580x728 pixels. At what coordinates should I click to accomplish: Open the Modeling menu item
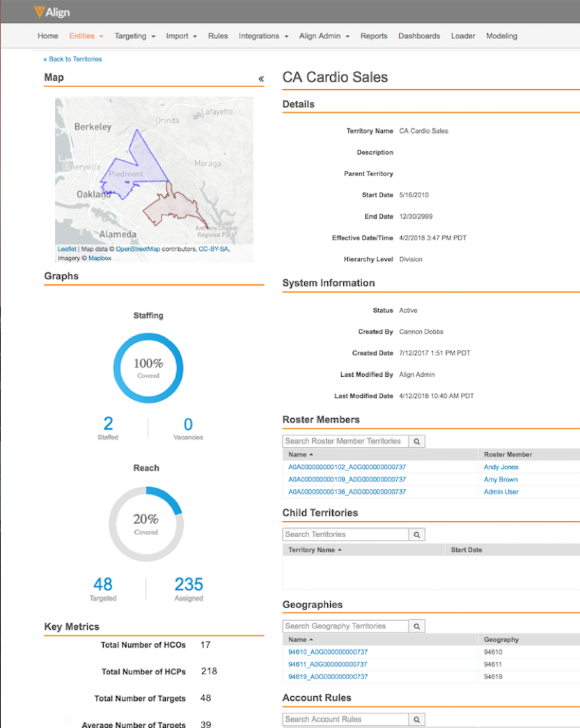501,36
